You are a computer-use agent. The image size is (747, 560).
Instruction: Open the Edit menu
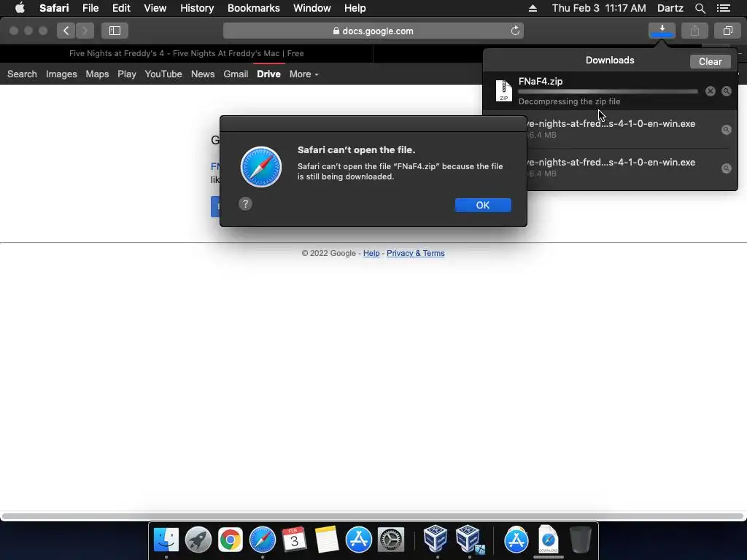point(121,8)
